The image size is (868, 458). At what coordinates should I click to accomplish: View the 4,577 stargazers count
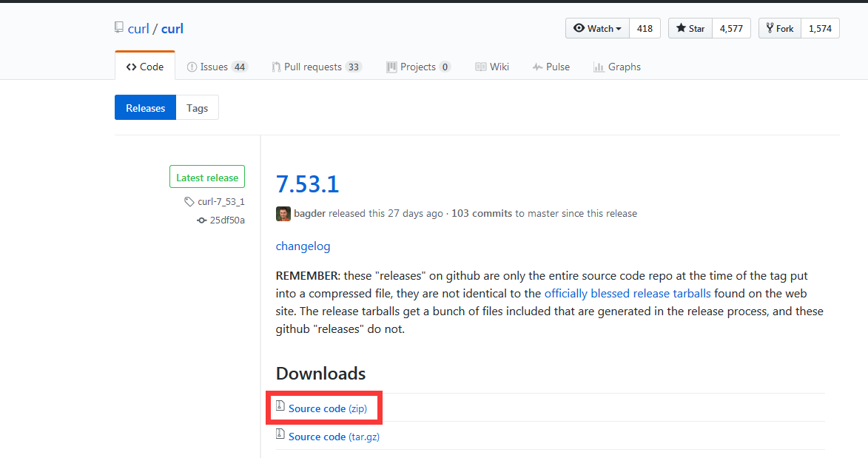(x=731, y=28)
